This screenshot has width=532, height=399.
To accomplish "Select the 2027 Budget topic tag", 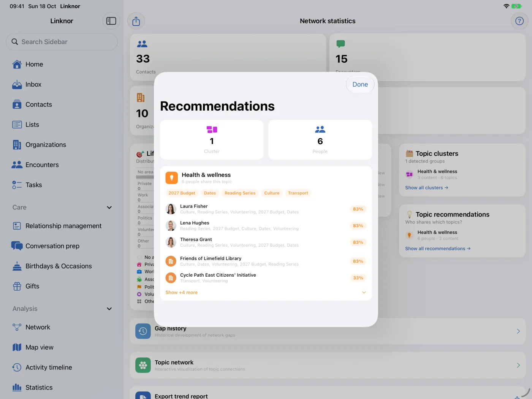I will tap(182, 193).
